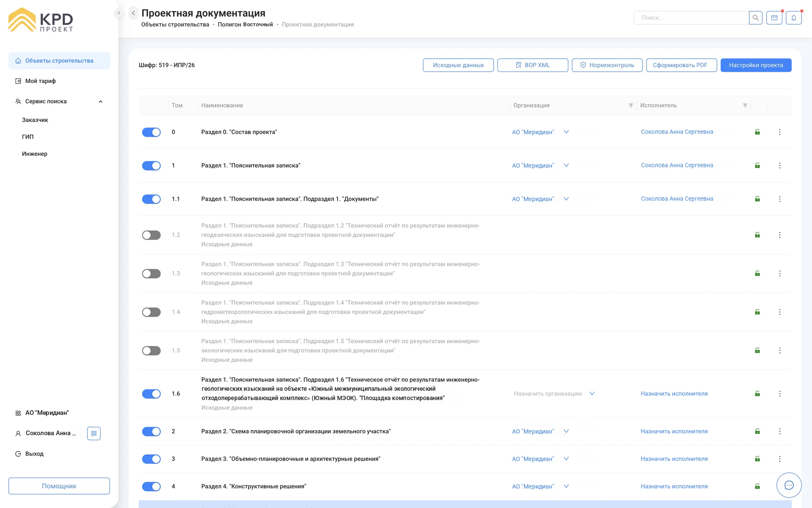Click the lock icon in row 1.6
Viewport: 812px width, 508px height.
click(757, 394)
